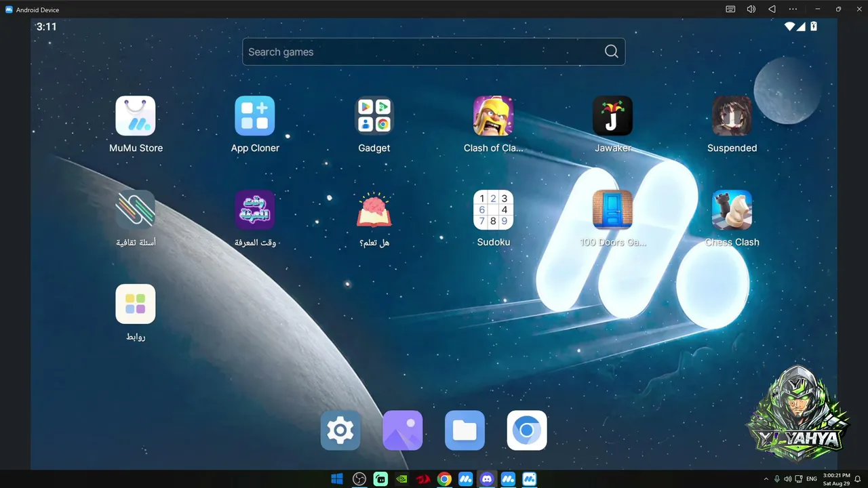Screen dimensions: 868x488
Task: Open the green Streamlabs taskbar icon
Action: (x=380, y=479)
